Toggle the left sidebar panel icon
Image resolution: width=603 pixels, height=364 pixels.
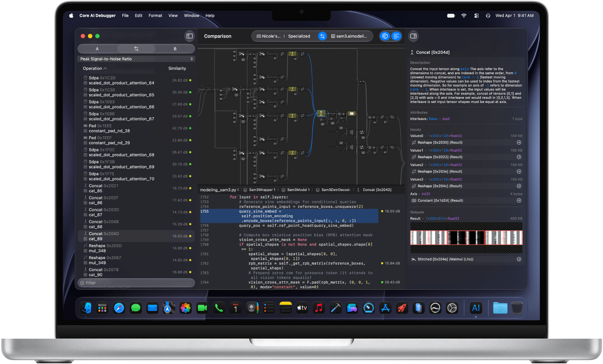(190, 36)
